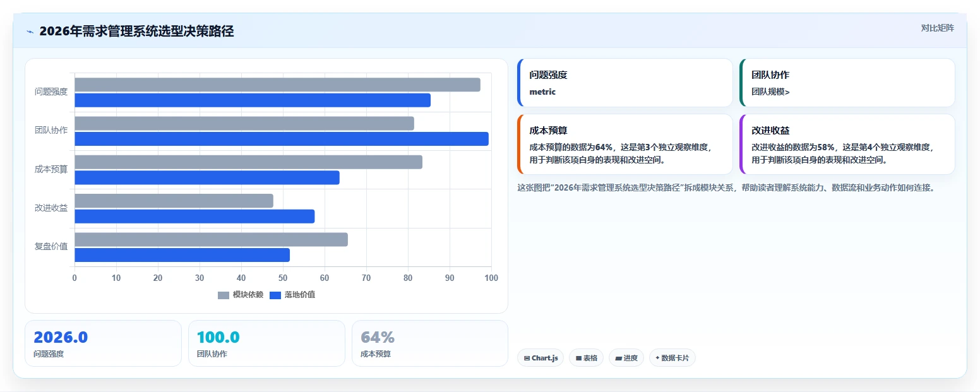Click the 问题强度 y-axis label
980x392 pixels.
tap(51, 92)
